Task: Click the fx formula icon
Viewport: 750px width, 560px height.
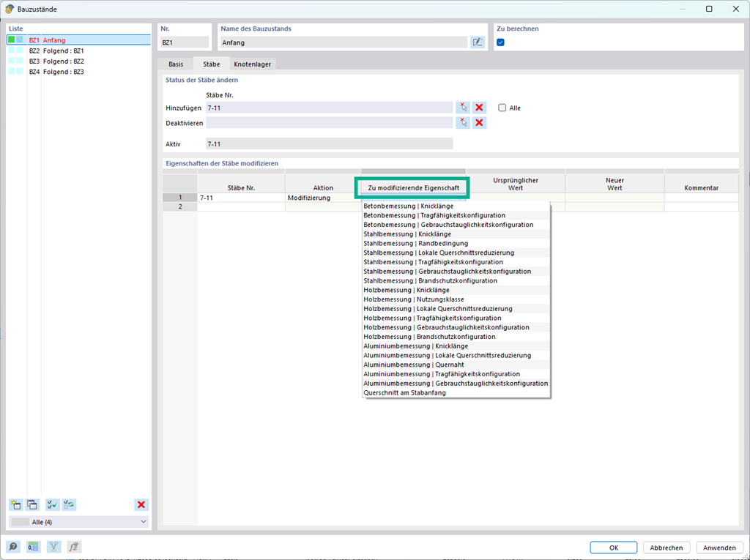Action: [74, 547]
